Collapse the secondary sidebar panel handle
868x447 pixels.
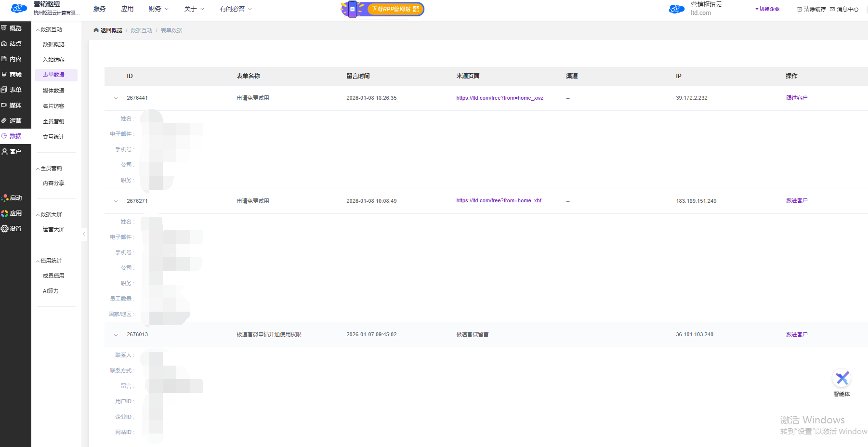84,235
